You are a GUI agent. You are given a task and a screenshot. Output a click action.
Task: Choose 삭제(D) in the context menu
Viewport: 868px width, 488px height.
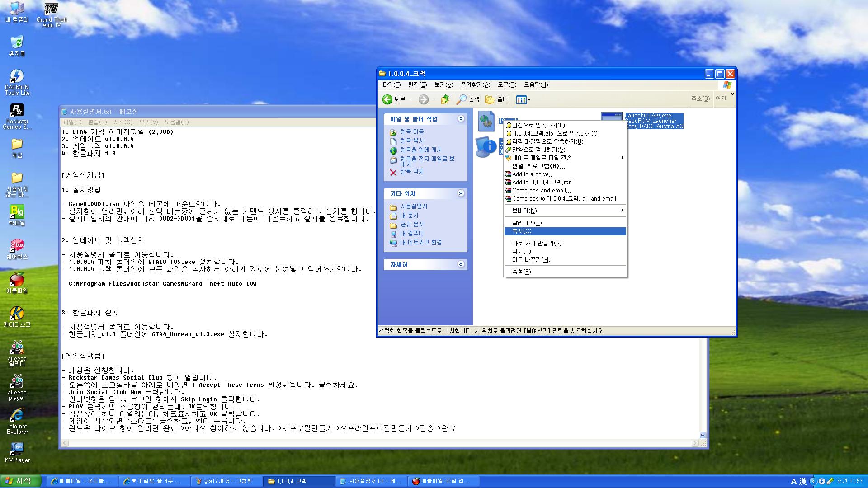pyautogui.click(x=565, y=252)
